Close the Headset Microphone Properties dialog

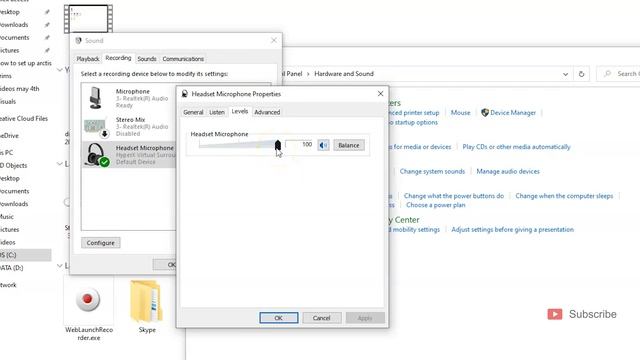[x=380, y=94]
